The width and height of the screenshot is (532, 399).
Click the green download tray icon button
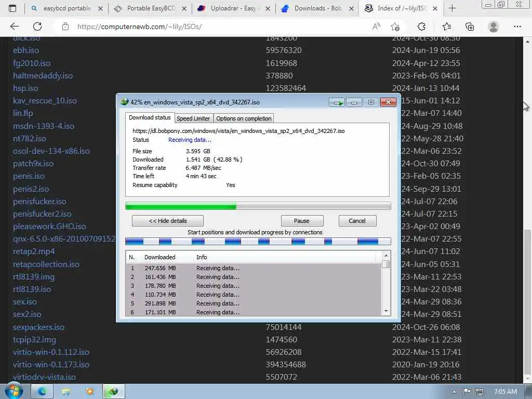click(x=337, y=102)
